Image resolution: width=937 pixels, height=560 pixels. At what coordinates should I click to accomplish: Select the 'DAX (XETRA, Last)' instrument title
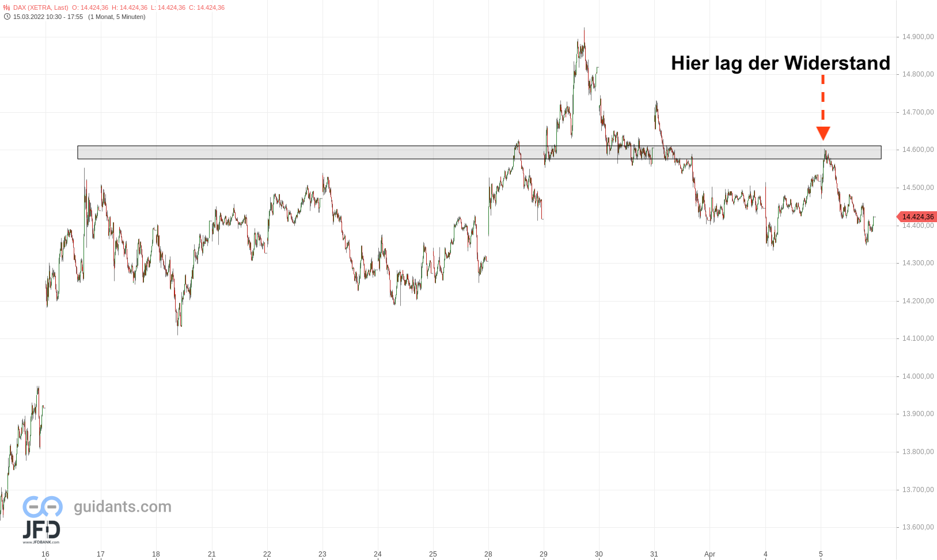41,7
